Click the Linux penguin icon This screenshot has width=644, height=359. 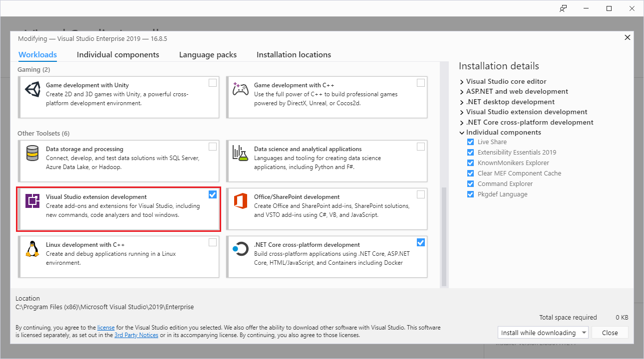[32, 248]
